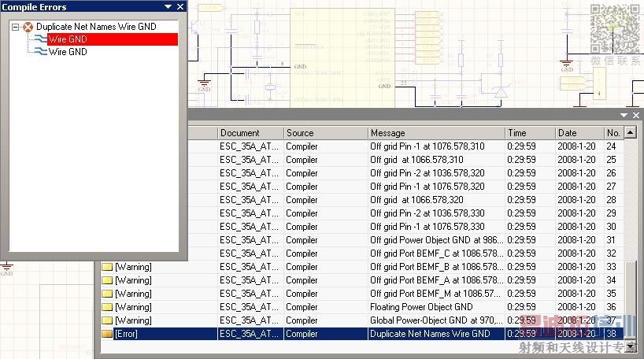Click message number 24 cell
The width and height of the screenshot is (644, 359).
611,146
